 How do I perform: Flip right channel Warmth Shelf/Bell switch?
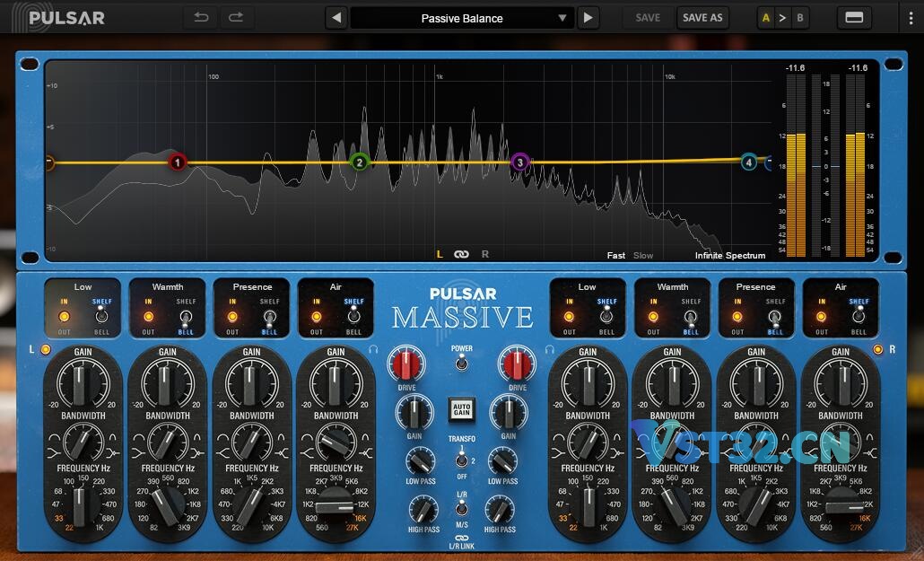pos(691,318)
